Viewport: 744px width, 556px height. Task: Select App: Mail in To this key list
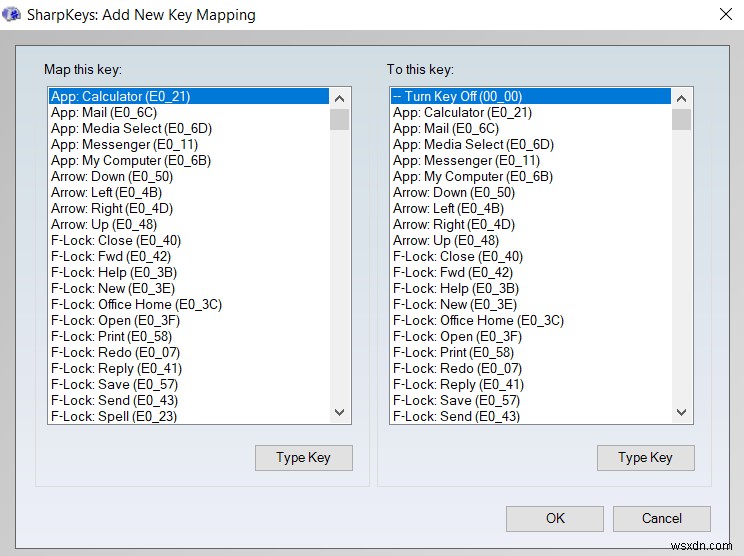(531, 129)
